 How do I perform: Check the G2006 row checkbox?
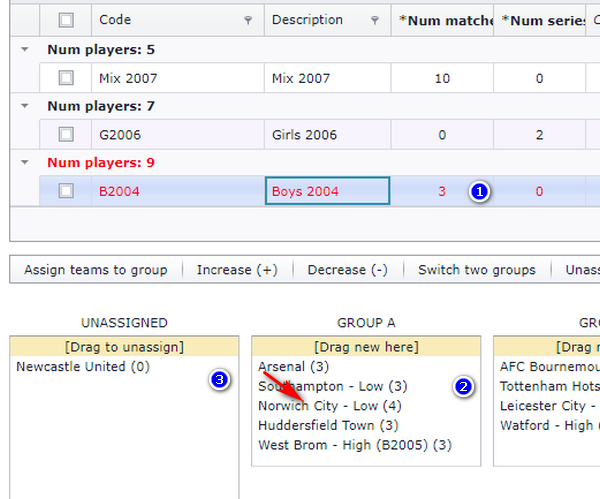(x=66, y=135)
